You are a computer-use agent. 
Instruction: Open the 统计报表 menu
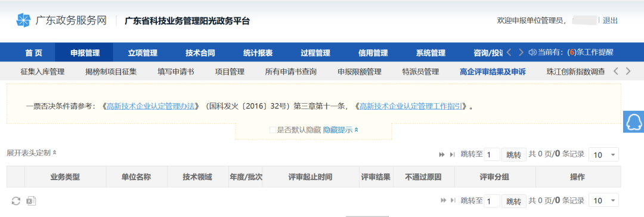(258, 52)
